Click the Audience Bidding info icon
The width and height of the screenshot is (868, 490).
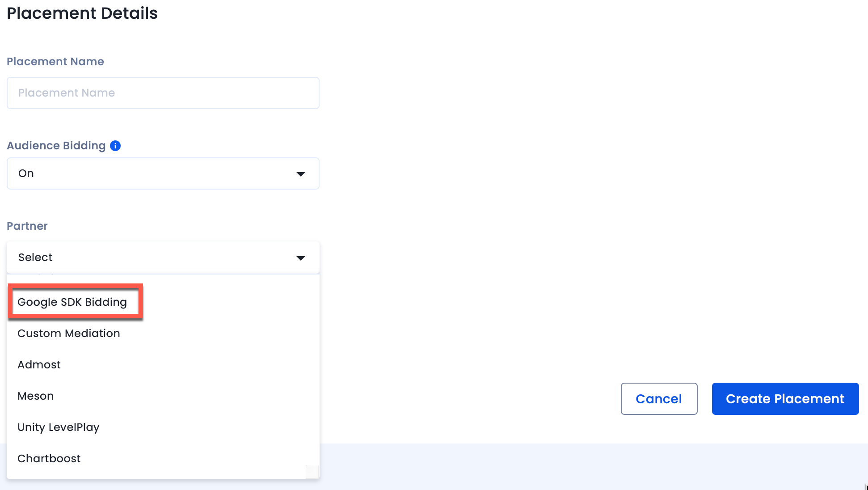[x=115, y=146]
